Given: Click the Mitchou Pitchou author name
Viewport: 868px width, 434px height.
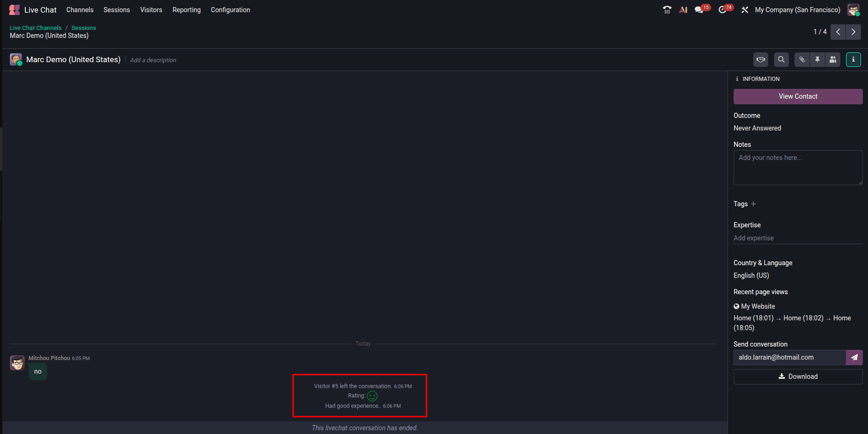Looking at the screenshot, I should point(49,358).
